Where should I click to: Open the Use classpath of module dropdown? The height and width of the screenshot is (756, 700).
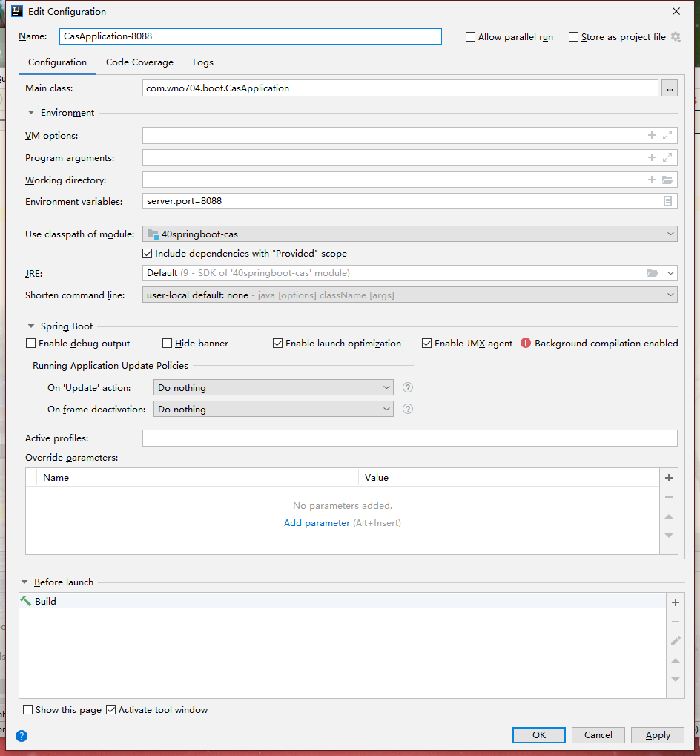point(409,234)
